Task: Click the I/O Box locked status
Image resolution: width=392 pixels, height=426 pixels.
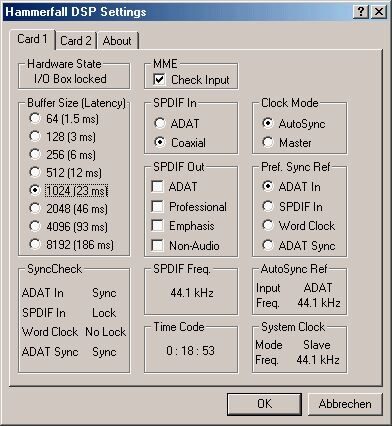Action: tap(70, 79)
